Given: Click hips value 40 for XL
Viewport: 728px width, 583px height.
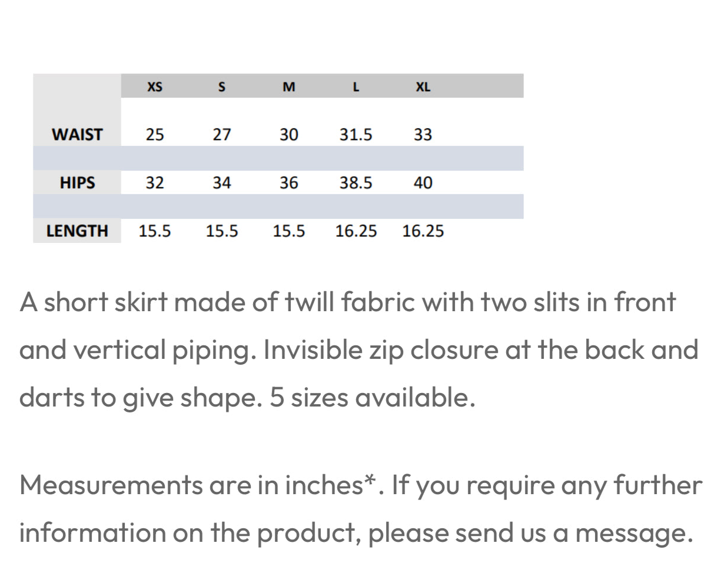Looking at the screenshot, I should [423, 183].
